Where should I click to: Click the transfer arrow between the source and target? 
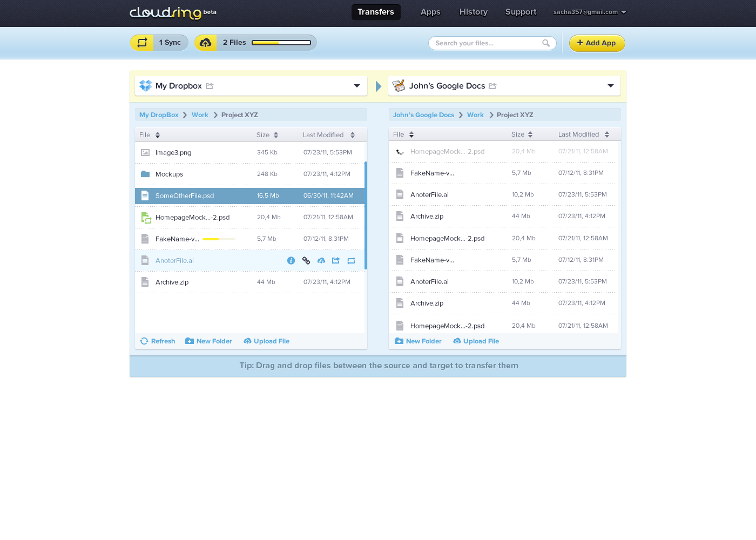[379, 86]
